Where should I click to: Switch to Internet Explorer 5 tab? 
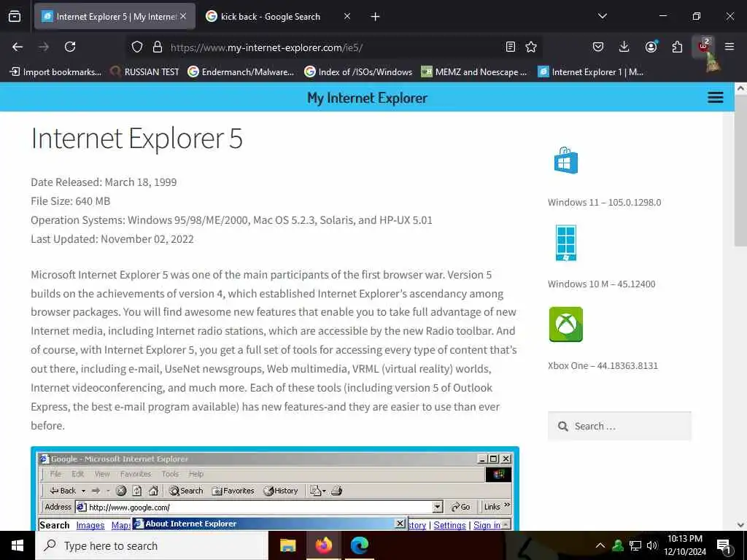coord(115,17)
